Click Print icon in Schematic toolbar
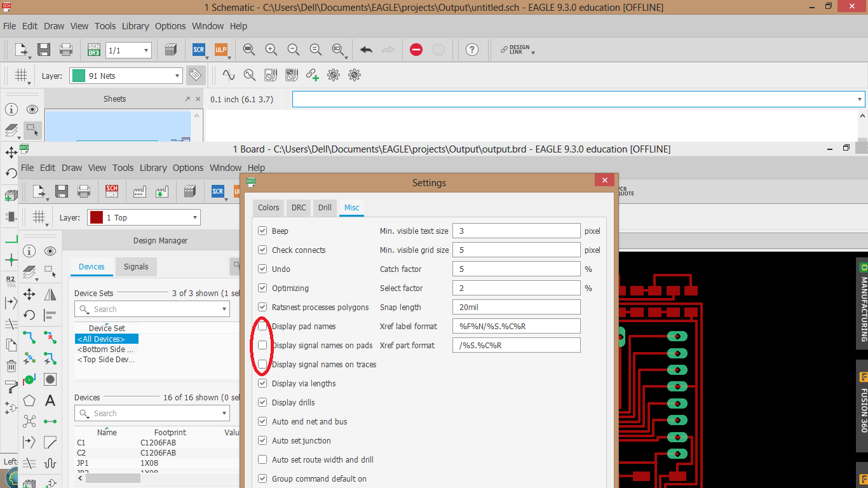The image size is (868, 488). pyautogui.click(x=66, y=50)
